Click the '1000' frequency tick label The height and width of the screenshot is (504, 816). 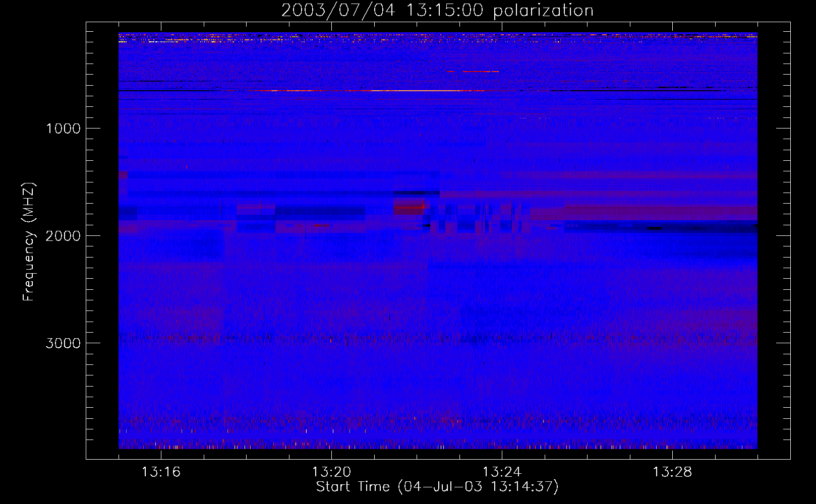(x=64, y=129)
